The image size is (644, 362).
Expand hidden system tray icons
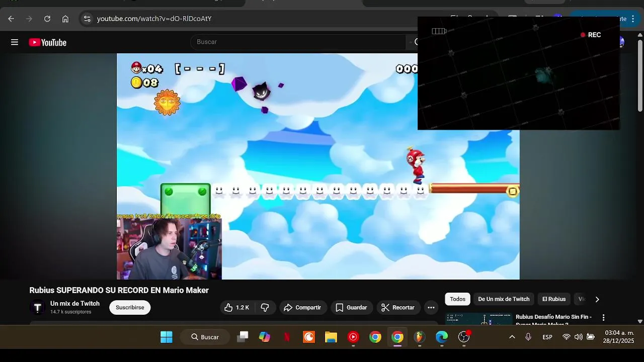tap(512, 337)
